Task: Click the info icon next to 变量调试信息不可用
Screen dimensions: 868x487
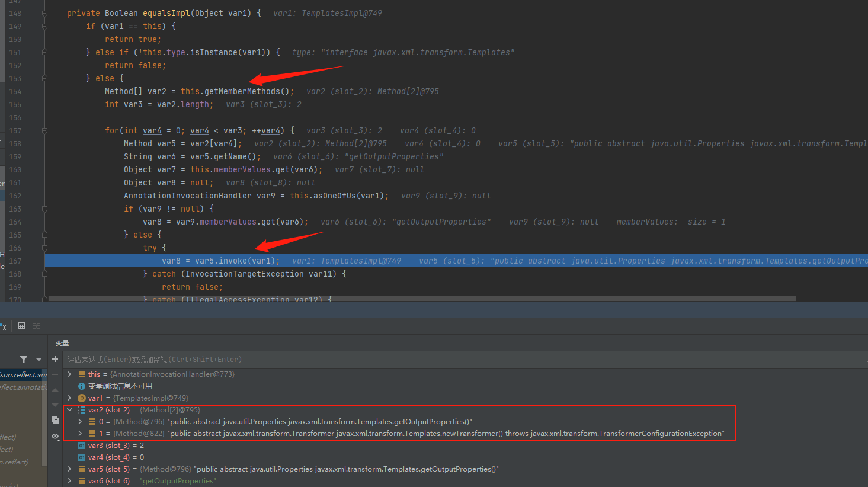Action: click(82, 386)
